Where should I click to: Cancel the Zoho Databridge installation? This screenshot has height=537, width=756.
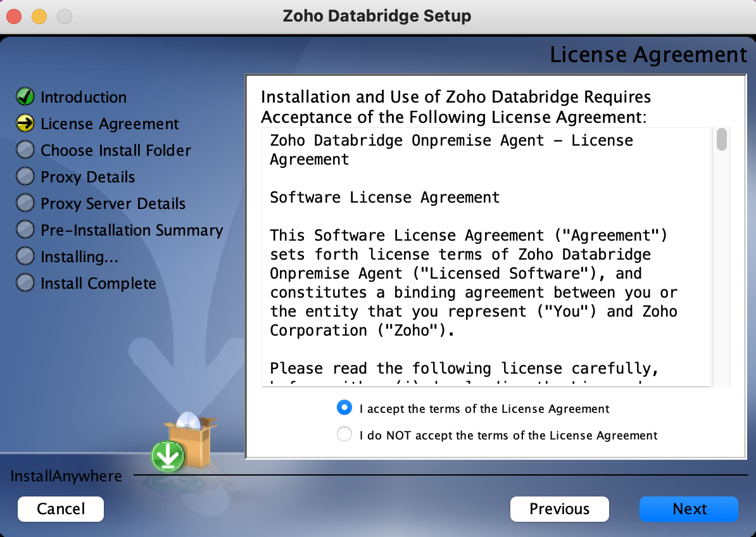61,509
